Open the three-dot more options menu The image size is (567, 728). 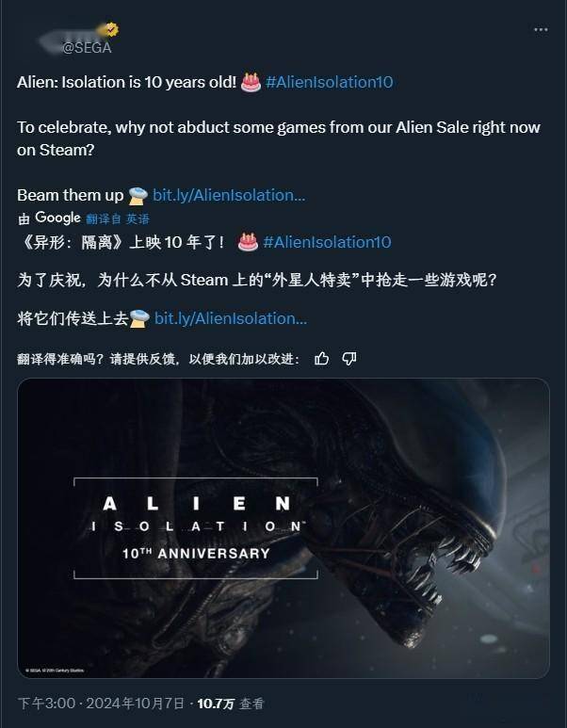pos(541,30)
